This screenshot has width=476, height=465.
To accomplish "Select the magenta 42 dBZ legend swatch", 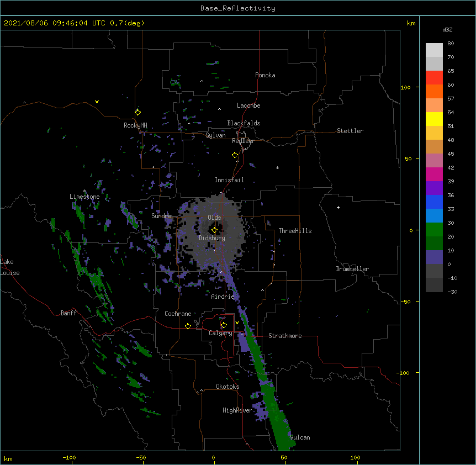I will click(434, 174).
